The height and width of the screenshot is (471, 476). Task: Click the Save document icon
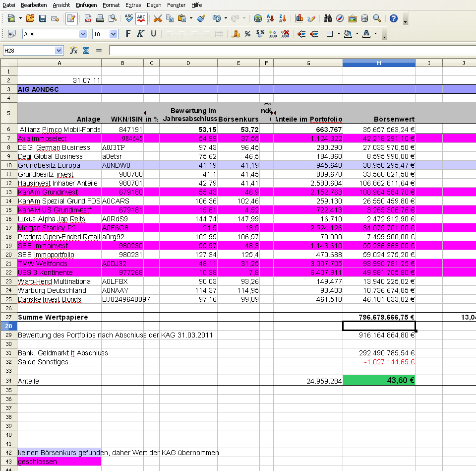coord(43,19)
